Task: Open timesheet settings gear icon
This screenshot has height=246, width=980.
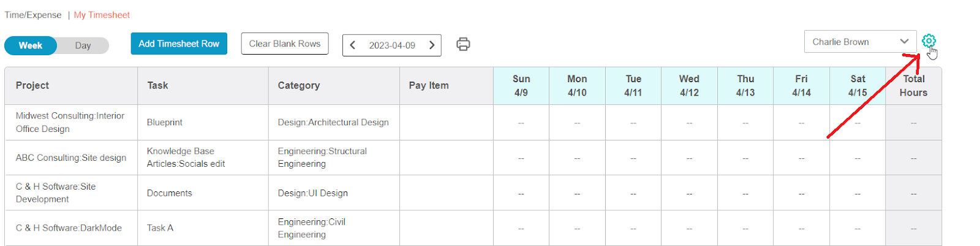Action: (929, 41)
